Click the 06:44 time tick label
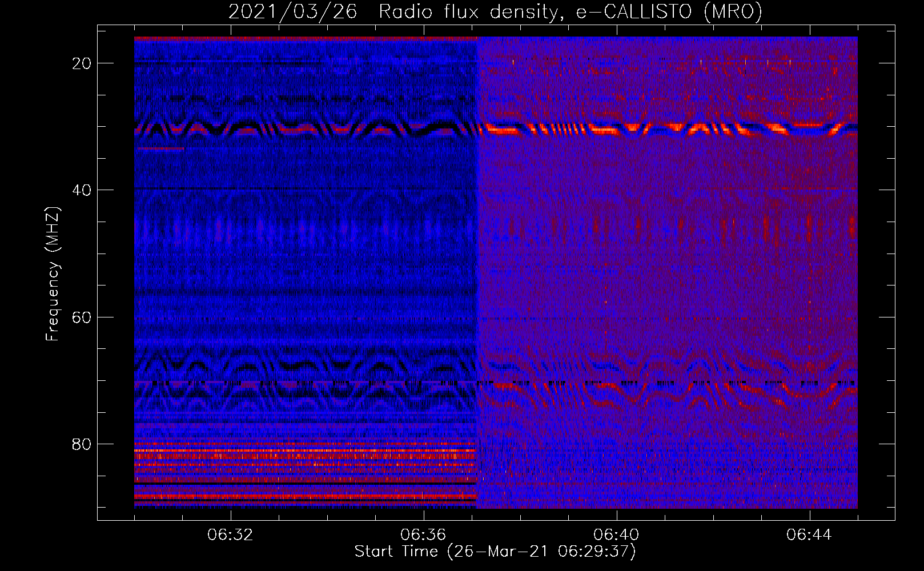Viewport: 924px width, 571px height. pos(809,535)
